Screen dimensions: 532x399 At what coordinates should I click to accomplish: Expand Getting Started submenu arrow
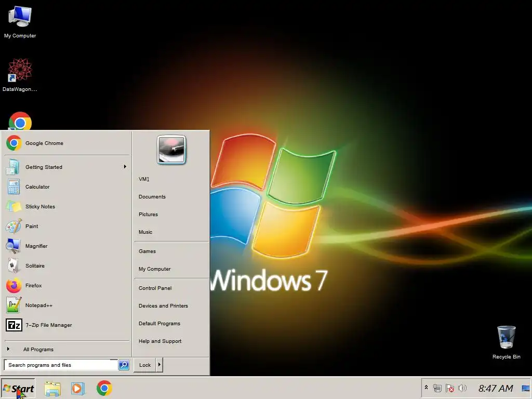click(x=125, y=167)
